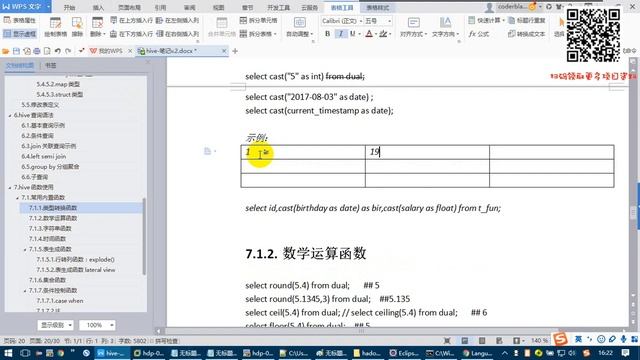Click the empty third cell of first table row
This screenshot has height=360, width=640.
(x=552, y=152)
